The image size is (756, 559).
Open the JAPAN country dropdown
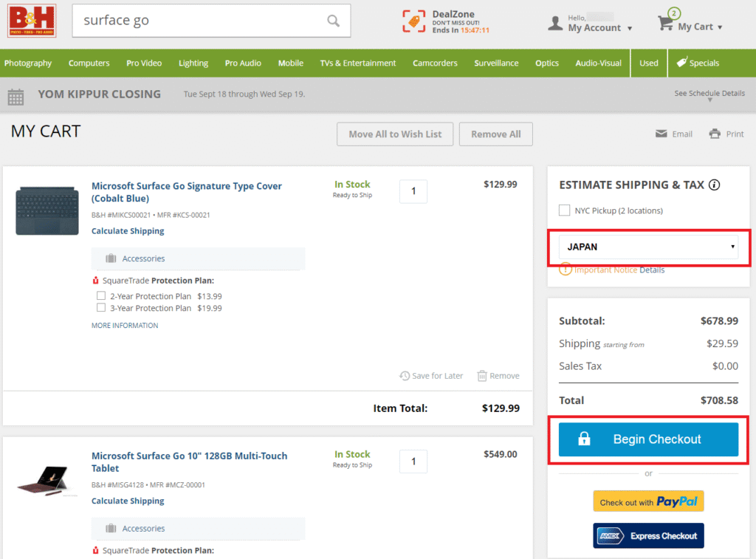648,247
